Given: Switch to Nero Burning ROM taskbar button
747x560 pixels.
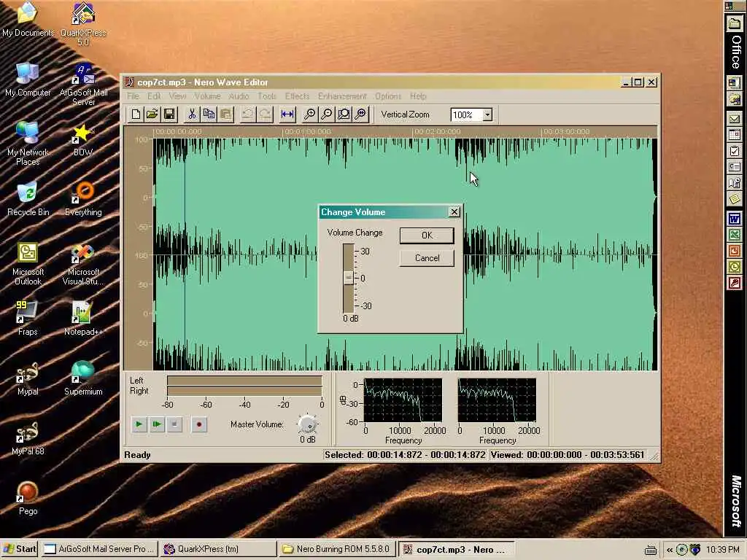Looking at the screenshot, I should click(336, 549).
